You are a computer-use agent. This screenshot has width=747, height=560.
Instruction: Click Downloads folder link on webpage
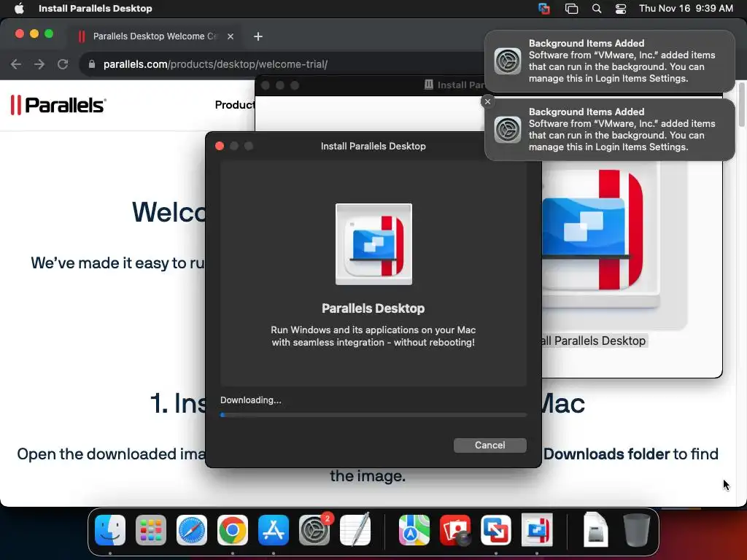606,454
